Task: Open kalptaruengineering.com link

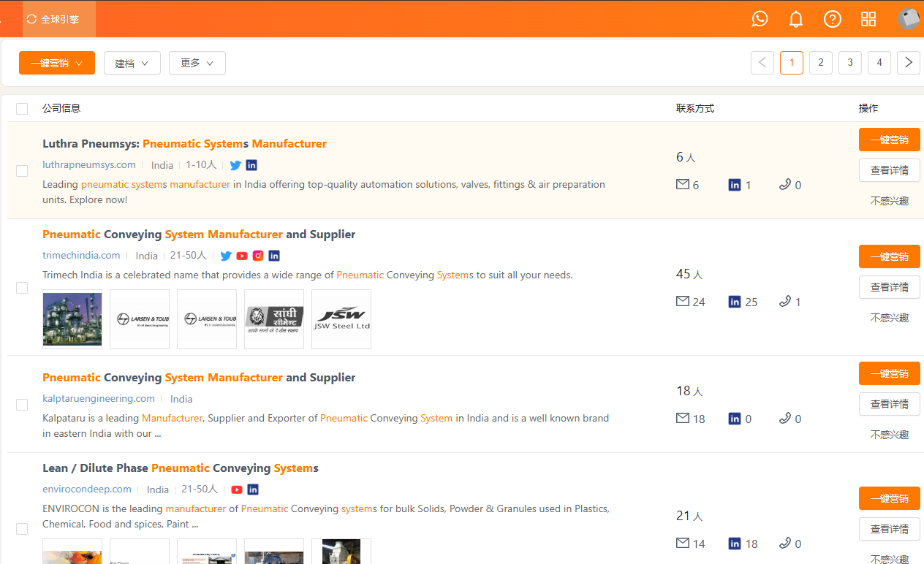Action: [x=99, y=399]
